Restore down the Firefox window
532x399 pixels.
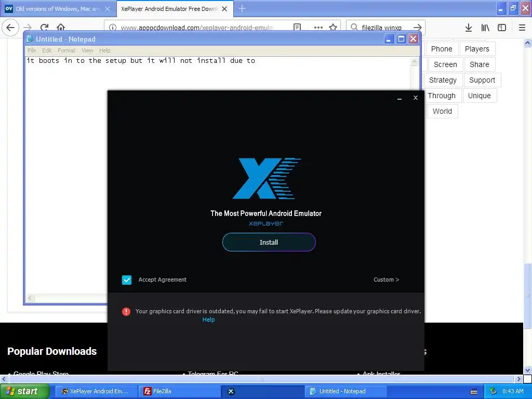point(513,8)
